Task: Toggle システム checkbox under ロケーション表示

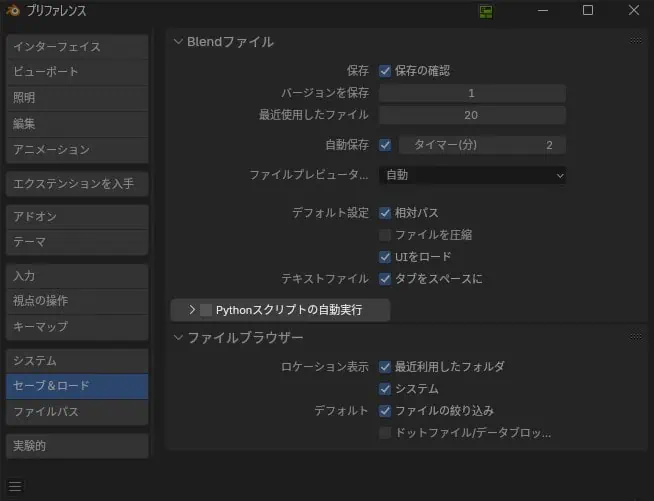Action: (x=385, y=389)
